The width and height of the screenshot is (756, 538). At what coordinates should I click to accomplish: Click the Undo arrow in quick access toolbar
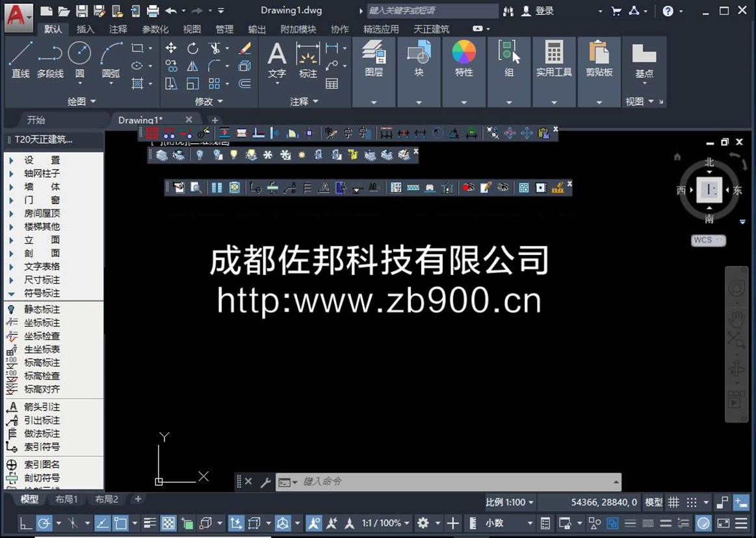(x=171, y=10)
